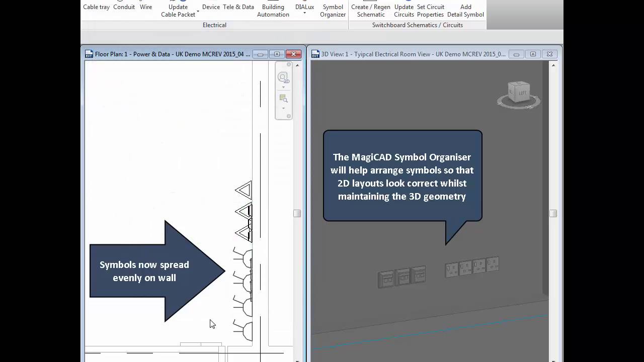
Task: Select the topmost triangle data outlet symbol
Action: [x=244, y=191]
